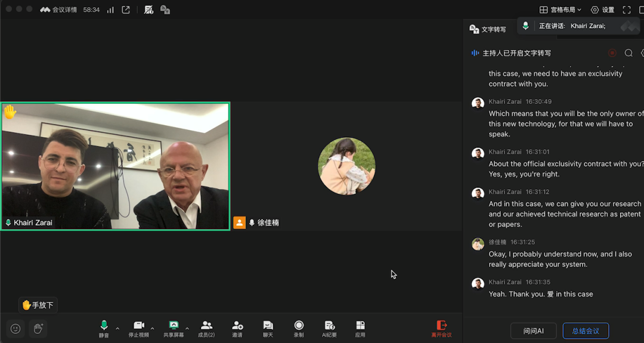This screenshot has width=644, height=343.
Task: Search transcript with magnifier icon
Action: tap(628, 53)
